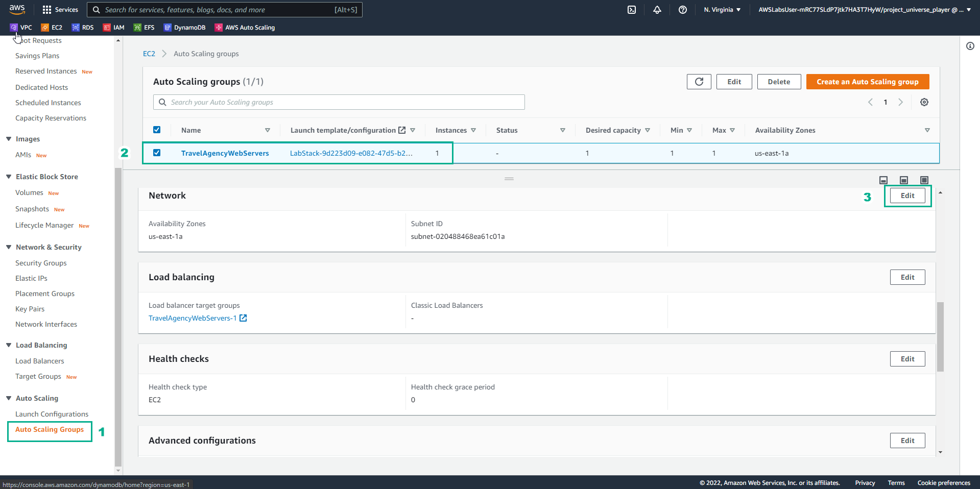This screenshot has height=489, width=980.
Task: Open the help question mark menu
Action: click(x=683, y=10)
